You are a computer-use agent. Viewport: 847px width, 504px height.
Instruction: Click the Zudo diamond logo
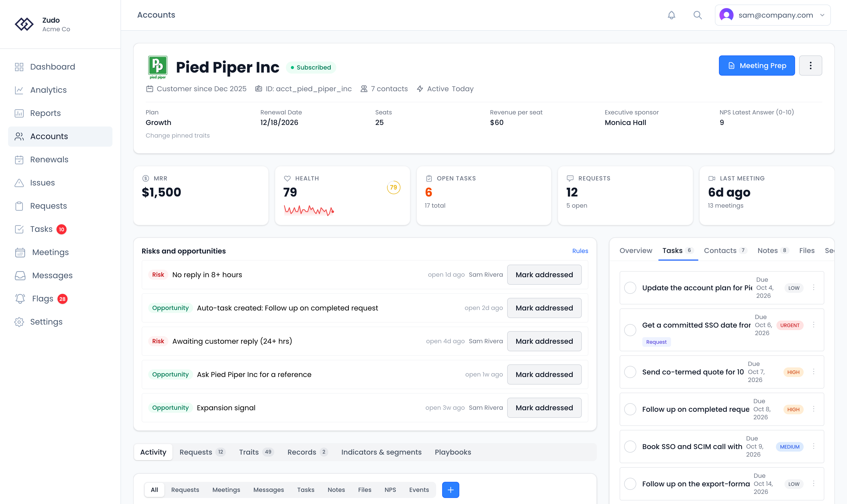click(x=24, y=24)
